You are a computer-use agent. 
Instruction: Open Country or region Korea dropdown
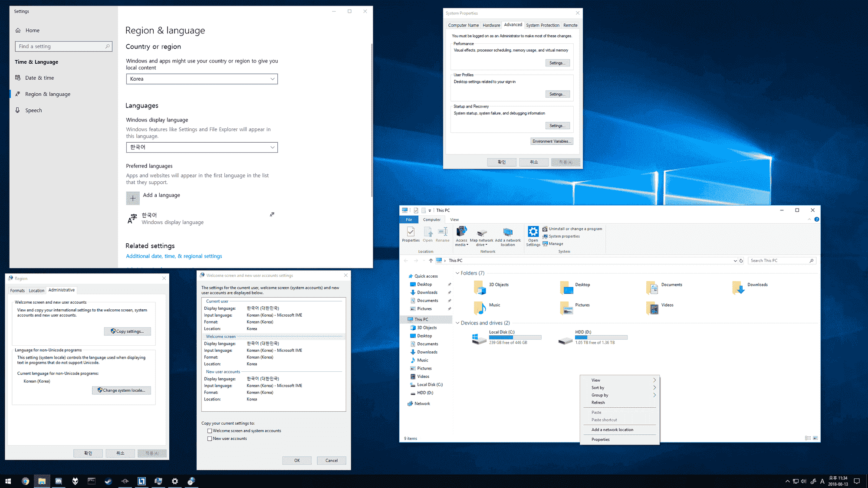tap(202, 79)
